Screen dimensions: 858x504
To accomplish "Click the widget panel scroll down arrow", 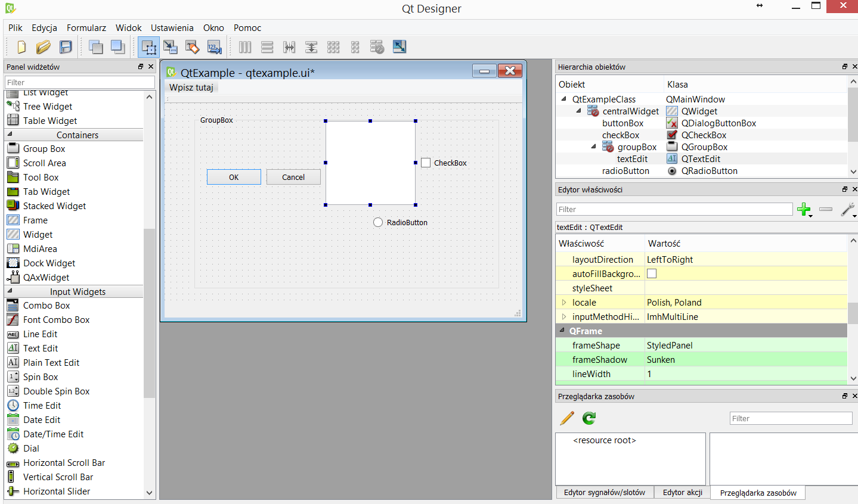I will (149, 493).
